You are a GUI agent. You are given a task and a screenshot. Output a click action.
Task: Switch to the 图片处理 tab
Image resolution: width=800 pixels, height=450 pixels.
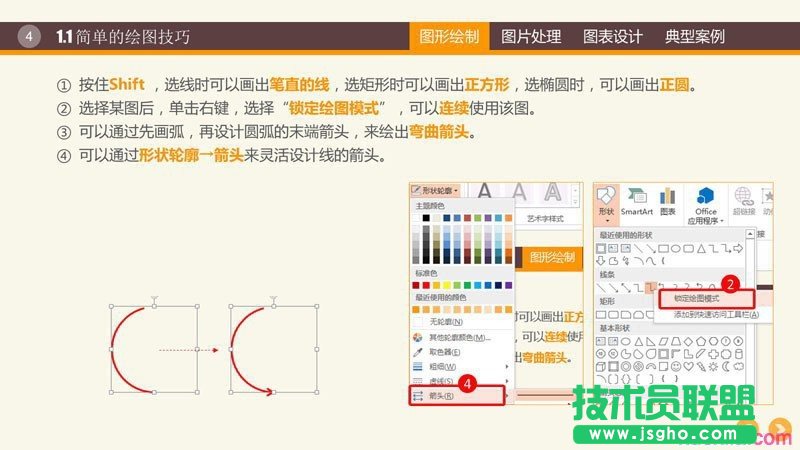pyautogui.click(x=531, y=36)
